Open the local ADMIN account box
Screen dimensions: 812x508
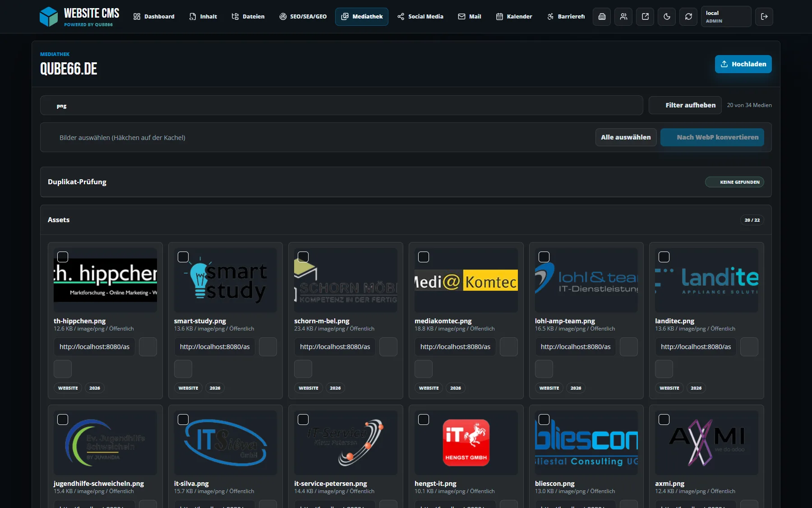pyautogui.click(x=726, y=17)
